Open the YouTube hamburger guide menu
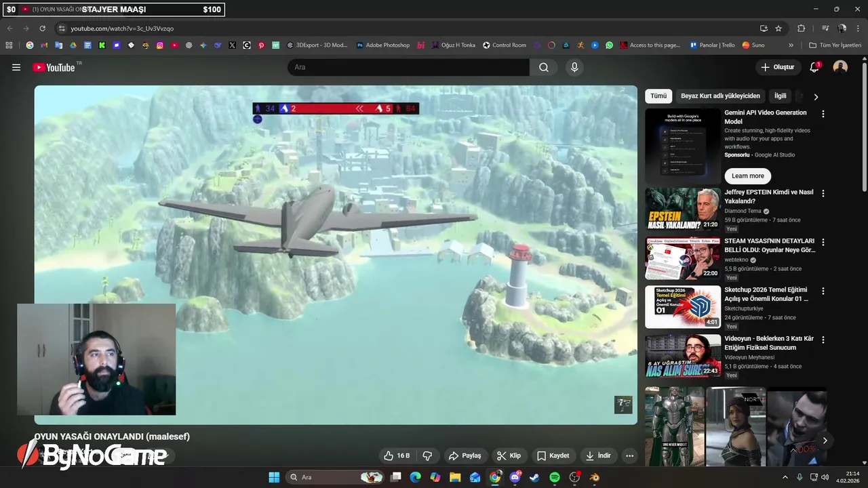 [x=16, y=67]
